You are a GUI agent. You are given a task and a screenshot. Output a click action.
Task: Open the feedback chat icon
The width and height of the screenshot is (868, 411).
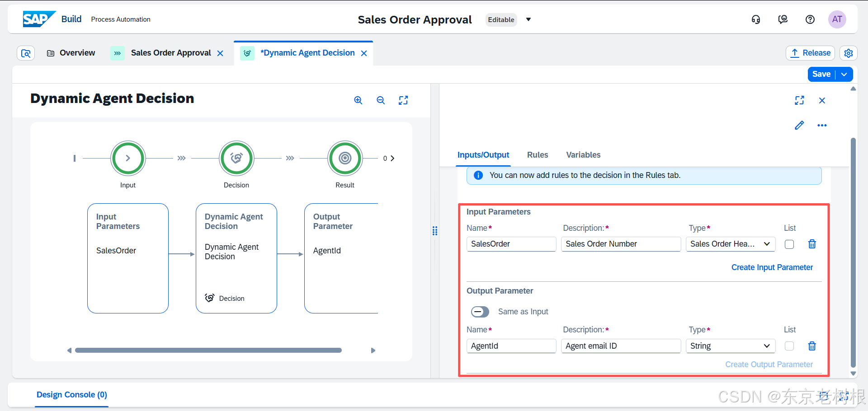783,19
